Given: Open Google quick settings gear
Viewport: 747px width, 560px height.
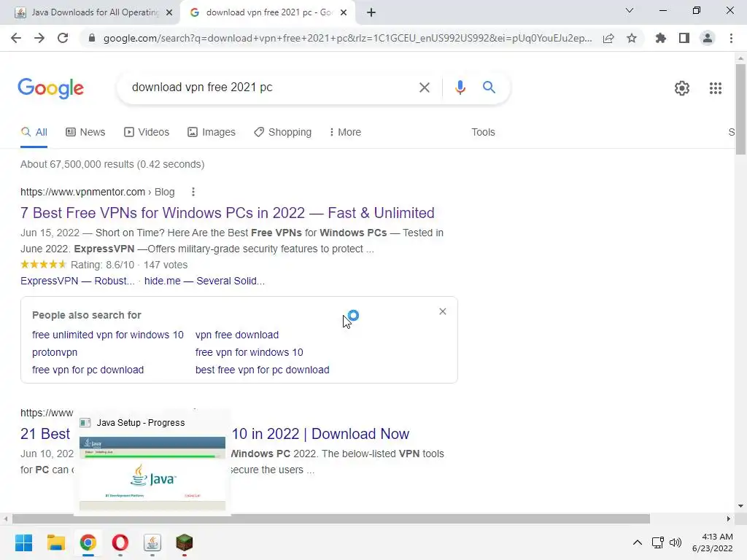Looking at the screenshot, I should click(x=682, y=88).
